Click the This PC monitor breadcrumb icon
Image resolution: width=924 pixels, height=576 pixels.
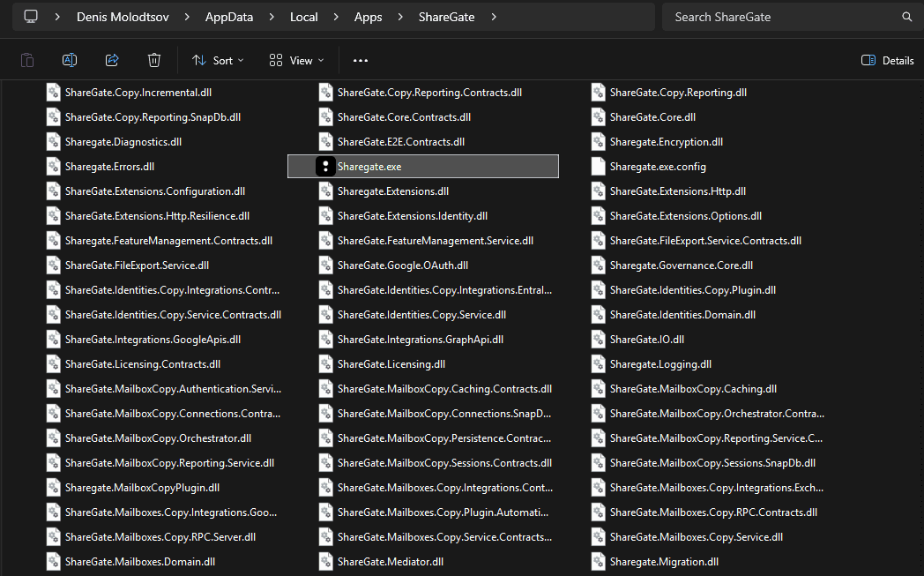(31, 17)
